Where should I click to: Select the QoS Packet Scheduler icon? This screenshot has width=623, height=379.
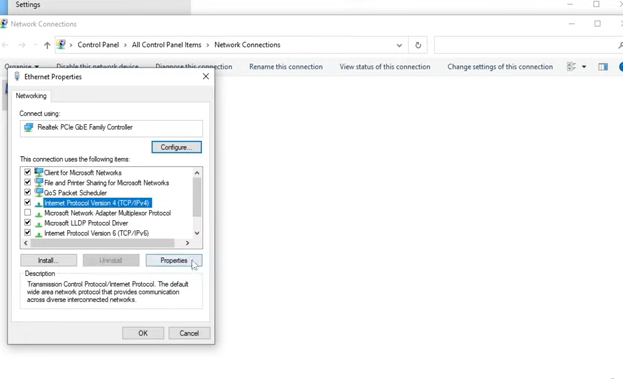[39, 192]
